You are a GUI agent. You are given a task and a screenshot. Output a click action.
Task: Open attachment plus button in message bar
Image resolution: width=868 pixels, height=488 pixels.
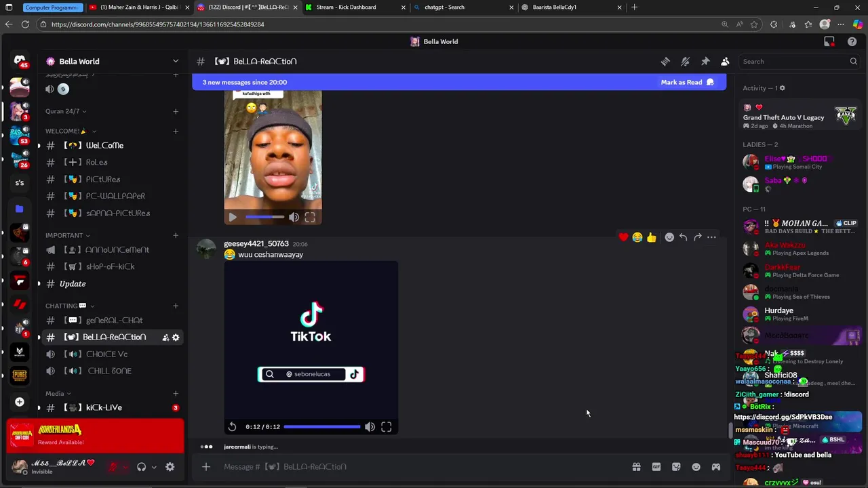206,467
